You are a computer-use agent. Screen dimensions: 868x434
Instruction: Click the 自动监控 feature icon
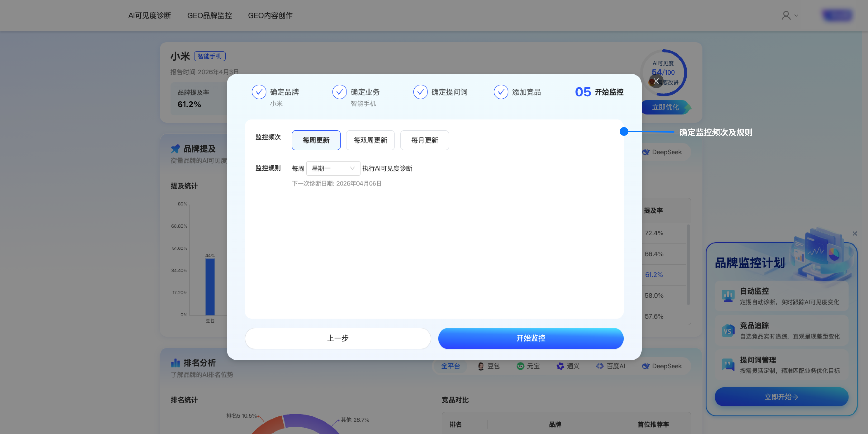(x=728, y=296)
